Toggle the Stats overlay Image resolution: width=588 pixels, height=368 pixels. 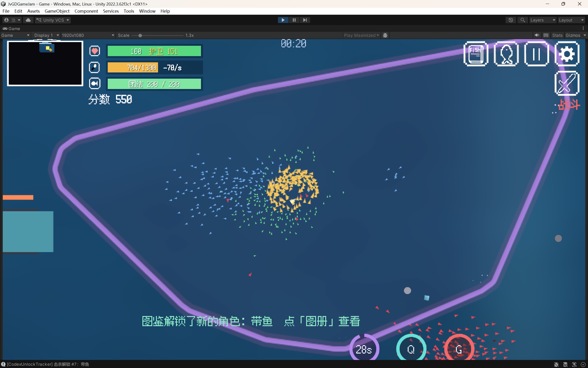coord(557,35)
